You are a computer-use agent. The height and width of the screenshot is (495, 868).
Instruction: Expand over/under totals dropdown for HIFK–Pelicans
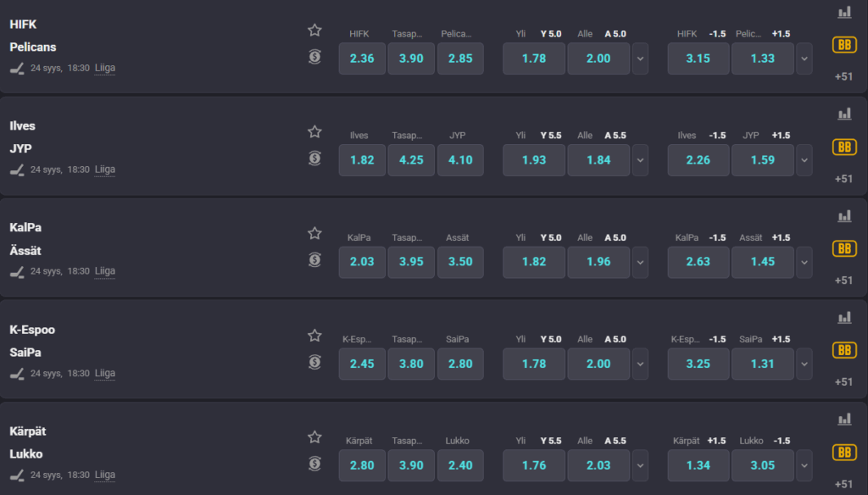point(640,58)
